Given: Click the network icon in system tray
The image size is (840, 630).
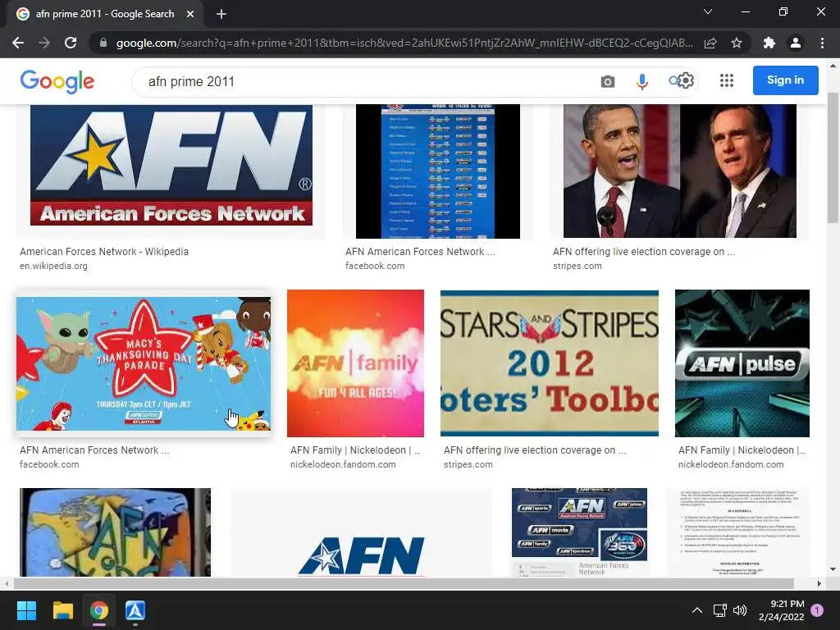Looking at the screenshot, I should (719, 610).
